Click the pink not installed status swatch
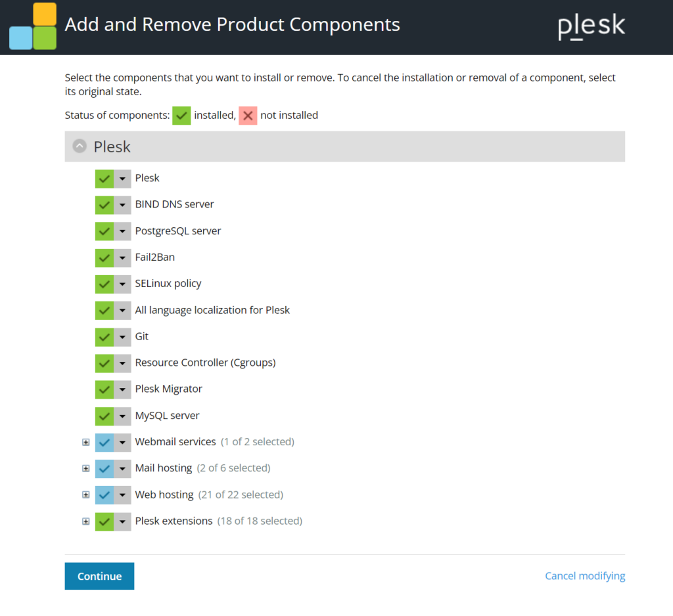This screenshot has height=616, width=673. click(248, 116)
